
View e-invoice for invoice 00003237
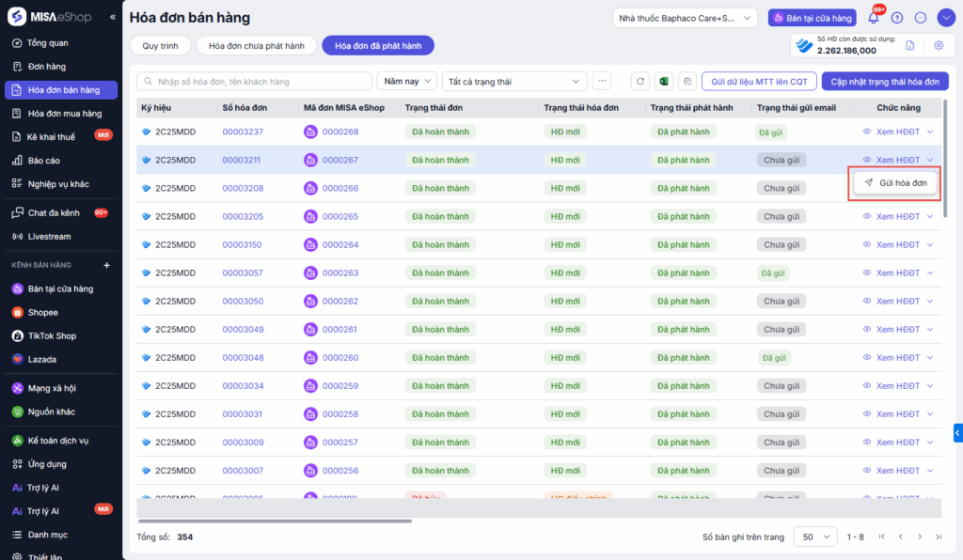[x=897, y=132]
